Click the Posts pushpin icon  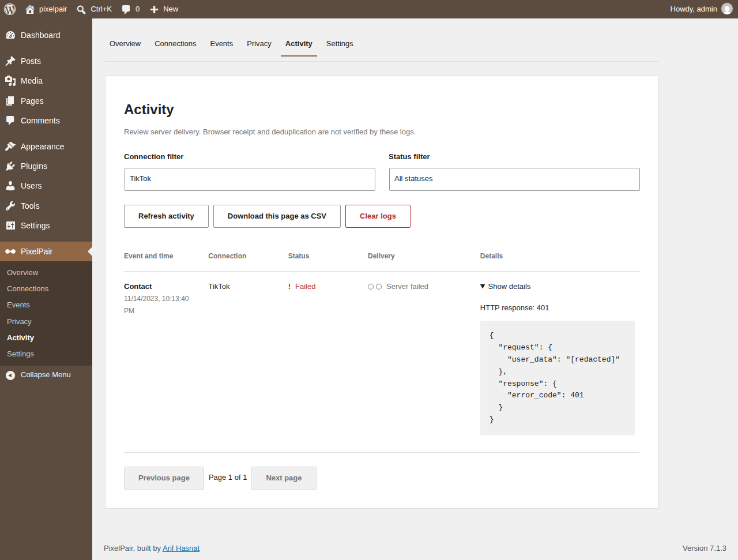click(10, 61)
